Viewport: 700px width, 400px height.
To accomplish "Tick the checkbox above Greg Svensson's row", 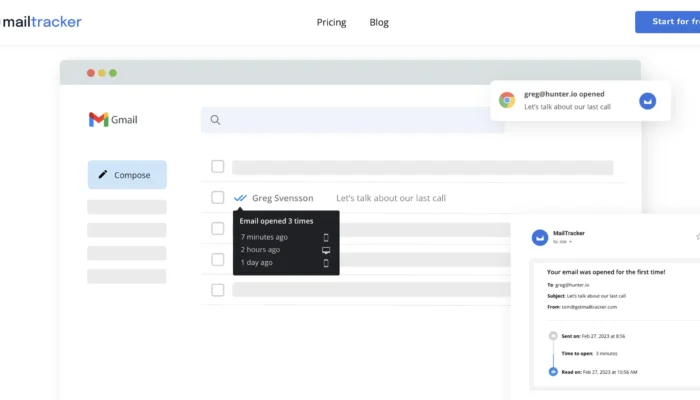I will (217, 167).
